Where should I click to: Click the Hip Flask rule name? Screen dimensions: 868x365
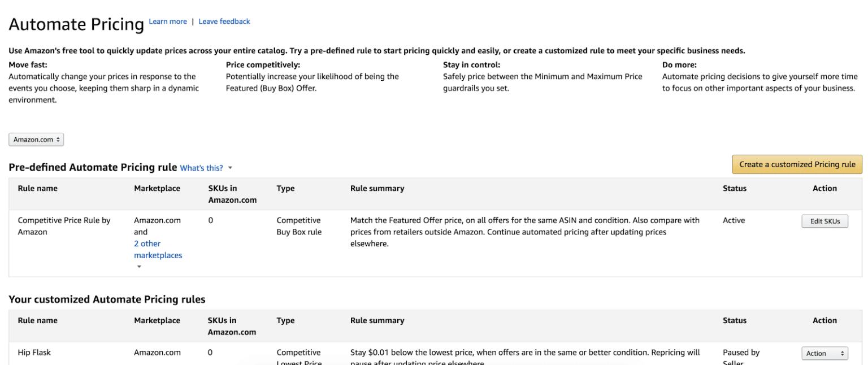coord(34,352)
